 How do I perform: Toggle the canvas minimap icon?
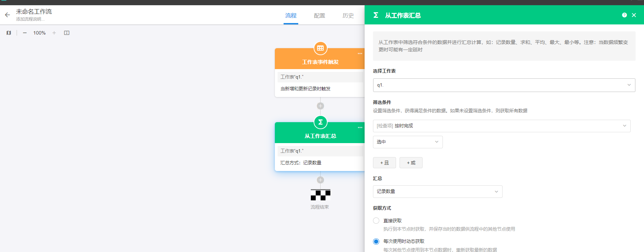point(9,33)
